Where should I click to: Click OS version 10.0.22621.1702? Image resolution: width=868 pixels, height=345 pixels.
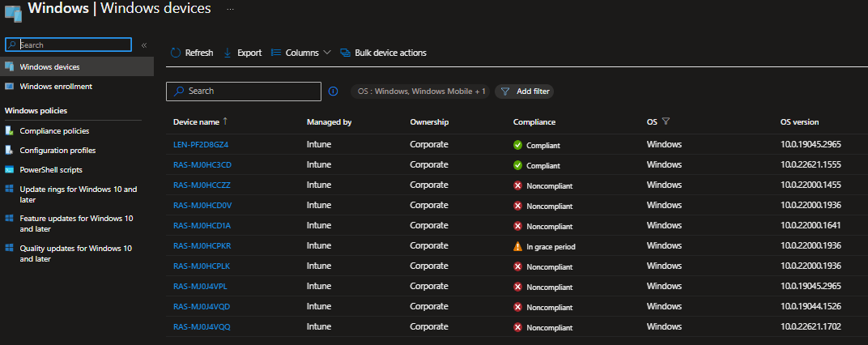[x=811, y=326]
